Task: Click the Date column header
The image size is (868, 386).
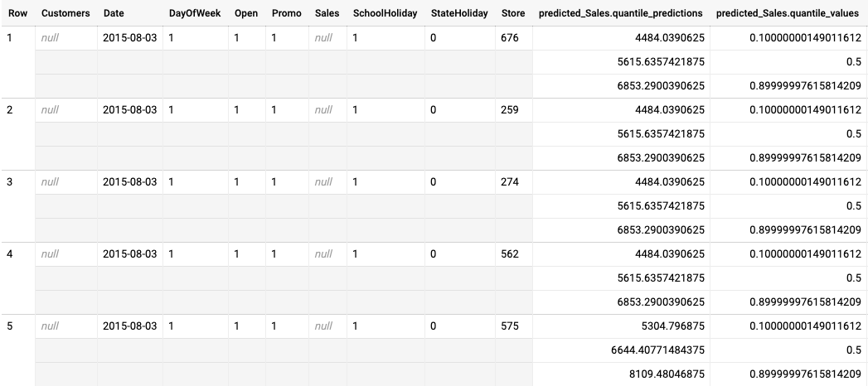Action: 114,14
